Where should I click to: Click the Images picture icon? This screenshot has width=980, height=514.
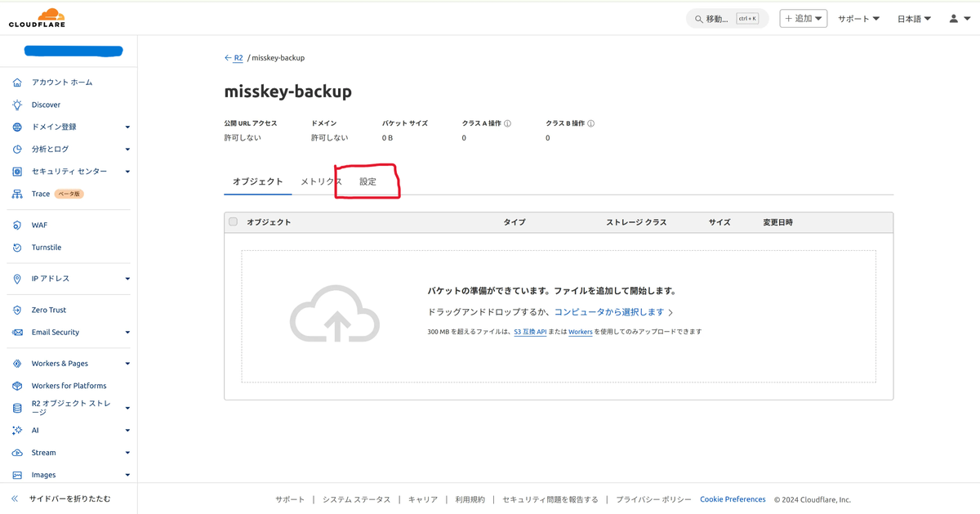[x=17, y=475]
